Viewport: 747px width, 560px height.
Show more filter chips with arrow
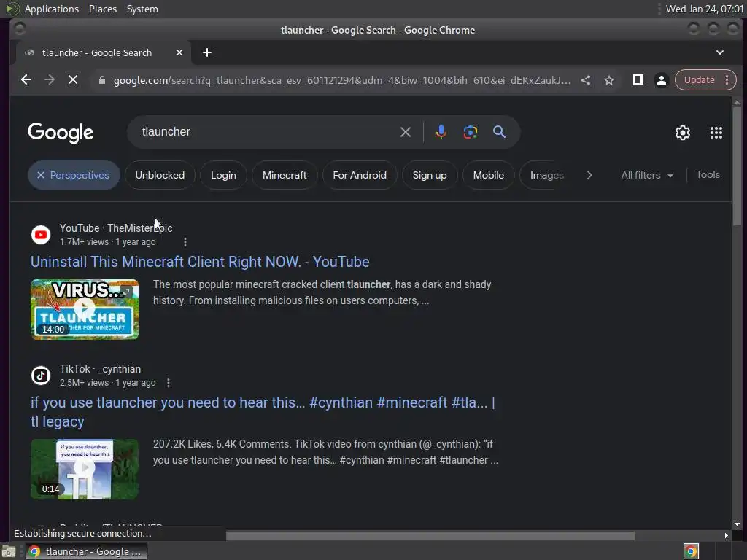tap(589, 175)
